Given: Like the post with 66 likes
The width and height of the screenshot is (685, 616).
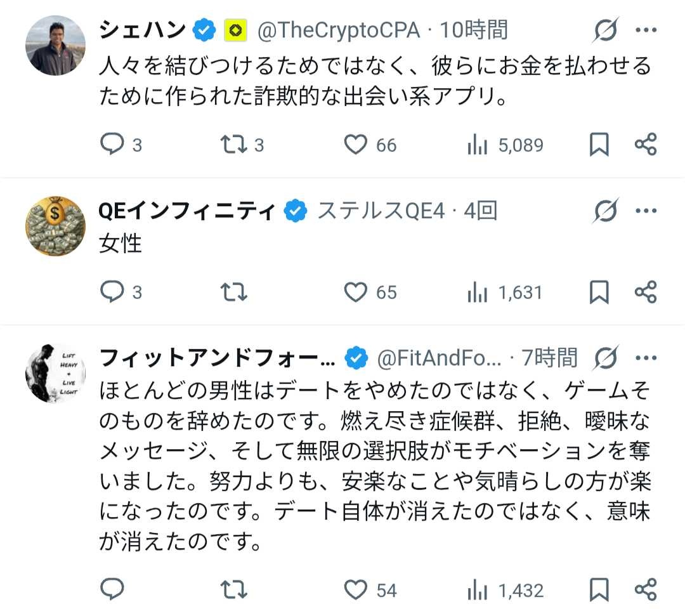Looking at the screenshot, I should click(x=356, y=145).
